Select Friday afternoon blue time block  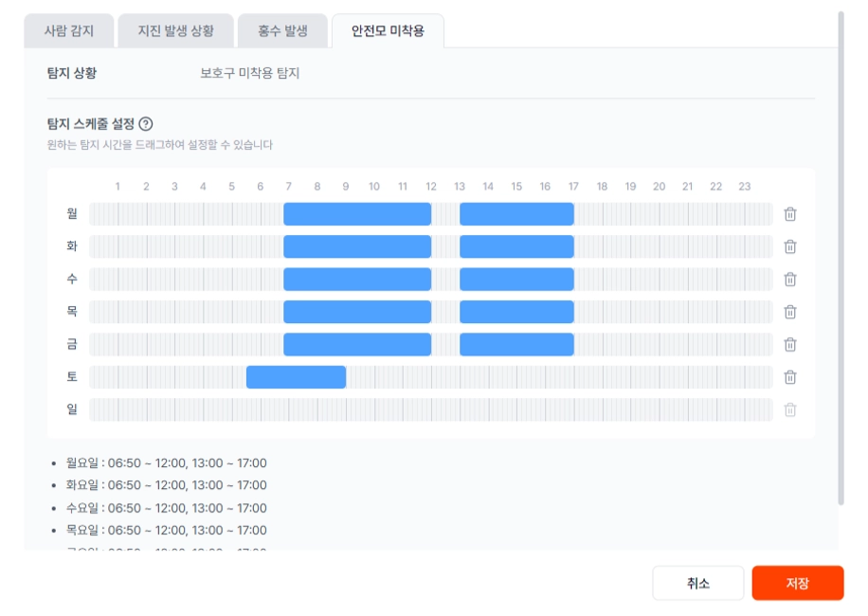[x=516, y=344]
